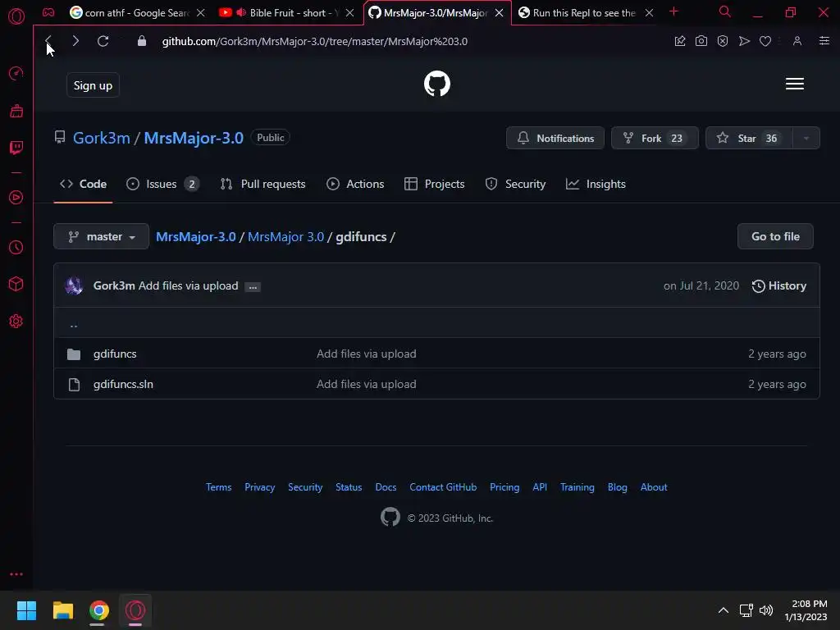Screen dimensions: 840x630
Task: Click the Opera logo menu icon
Action: click(16, 16)
